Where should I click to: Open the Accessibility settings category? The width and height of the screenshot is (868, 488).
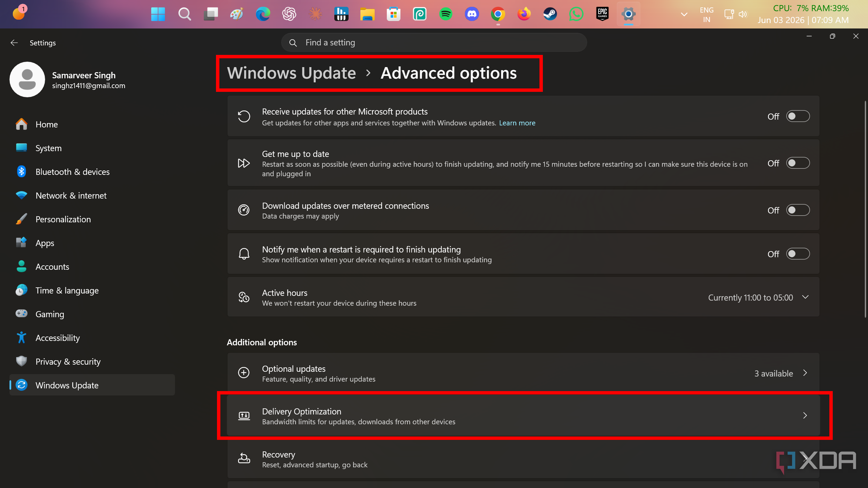(92, 338)
